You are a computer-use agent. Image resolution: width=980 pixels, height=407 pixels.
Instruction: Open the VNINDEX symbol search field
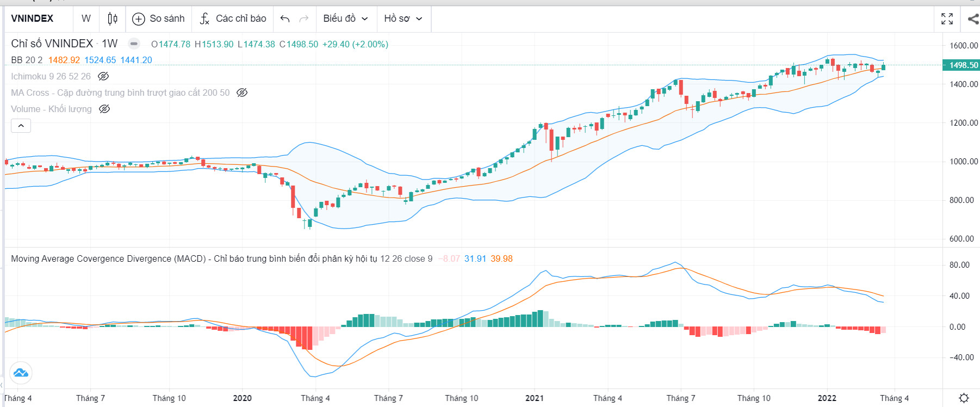coord(33,18)
